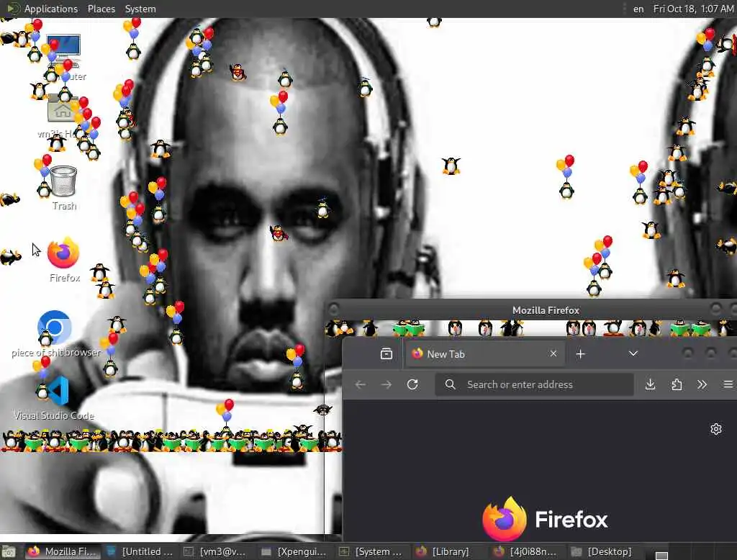The width and height of the screenshot is (737, 560).
Task: Close the New Tab tab
Action: (553, 353)
